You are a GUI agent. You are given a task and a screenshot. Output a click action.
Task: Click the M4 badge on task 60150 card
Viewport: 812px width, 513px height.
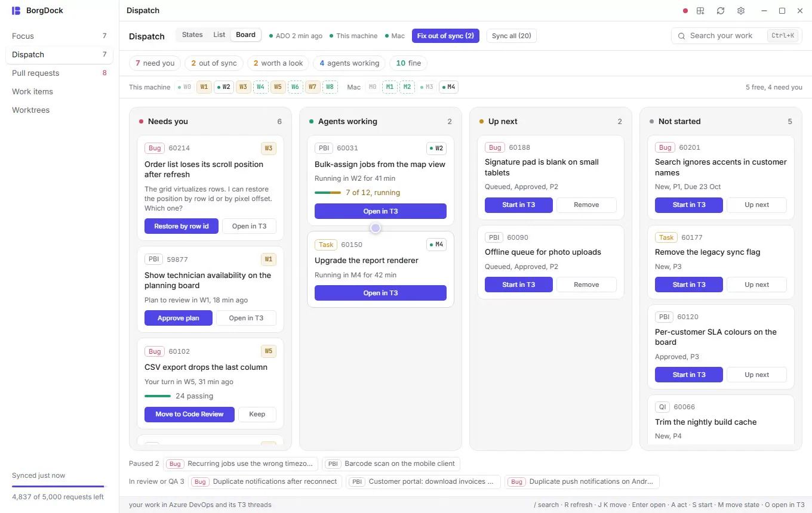(x=436, y=245)
